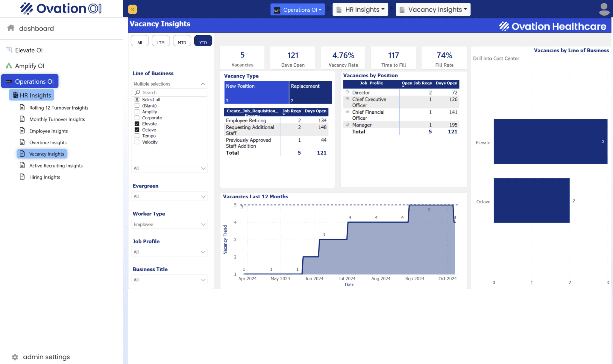613x364 pixels.
Task: Expand the Manager position row
Action: [x=347, y=124]
